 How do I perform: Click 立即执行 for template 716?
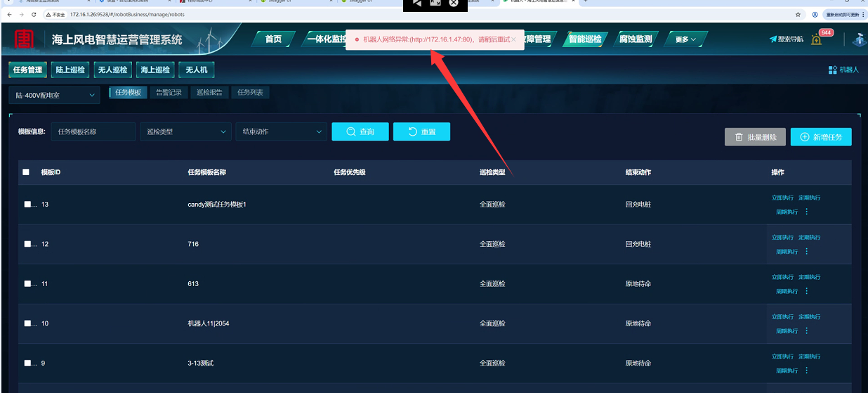[783, 238]
